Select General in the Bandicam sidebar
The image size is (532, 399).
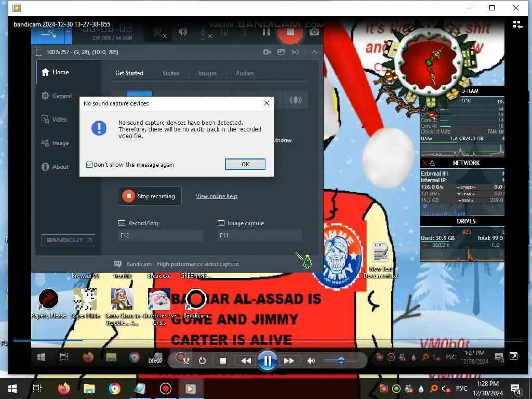pyautogui.click(x=57, y=96)
